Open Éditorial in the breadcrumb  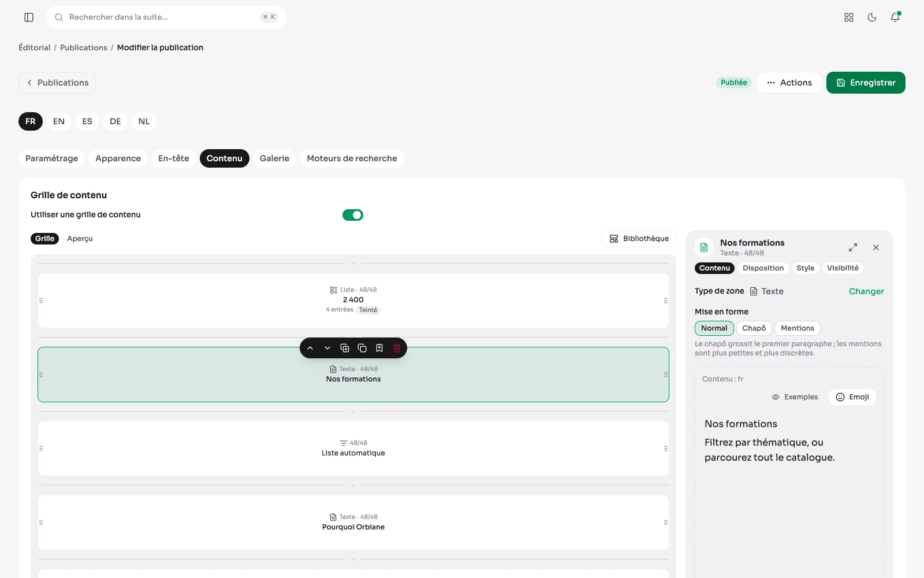[x=35, y=47]
